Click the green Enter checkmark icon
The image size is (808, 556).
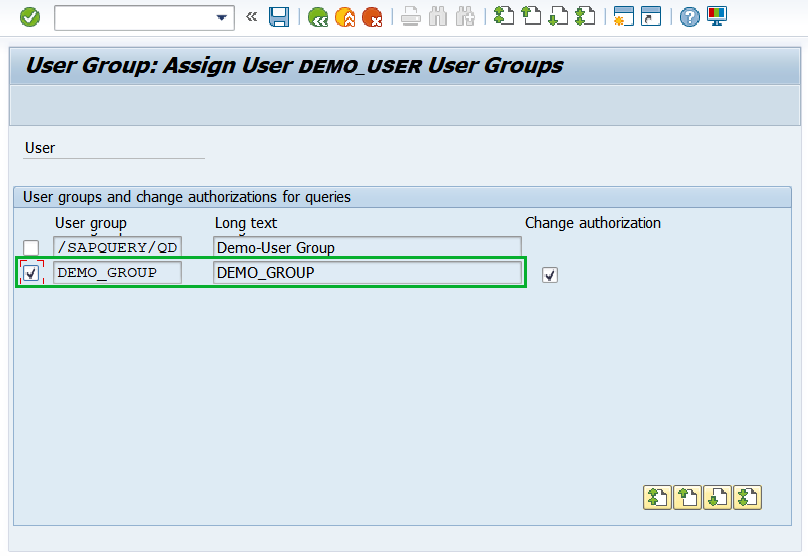coord(30,18)
